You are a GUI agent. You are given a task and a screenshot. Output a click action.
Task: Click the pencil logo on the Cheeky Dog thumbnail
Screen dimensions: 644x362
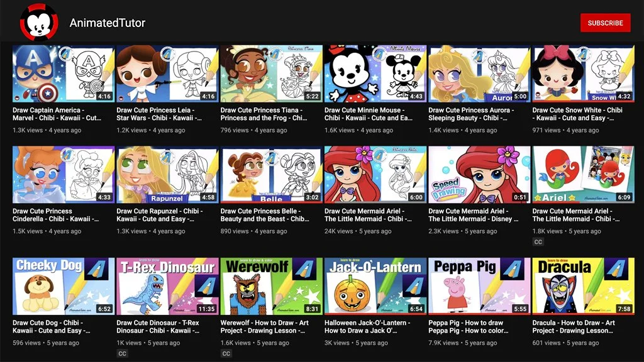click(x=96, y=269)
